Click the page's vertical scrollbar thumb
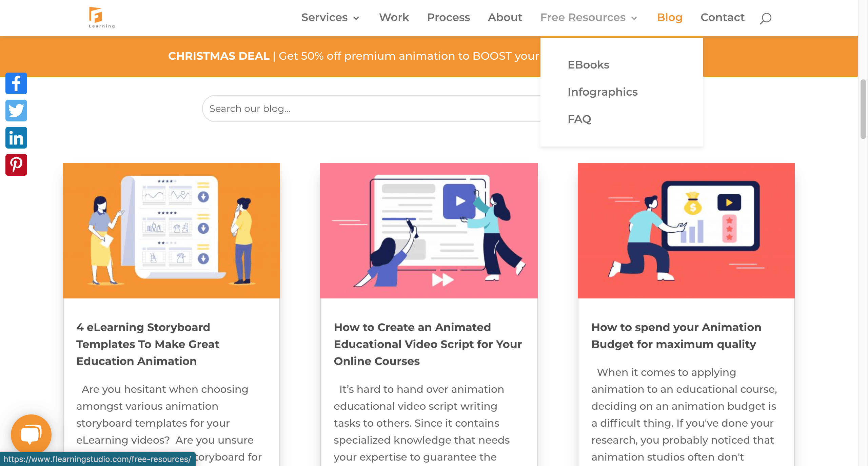Image resolution: width=868 pixels, height=466 pixels. (x=863, y=109)
